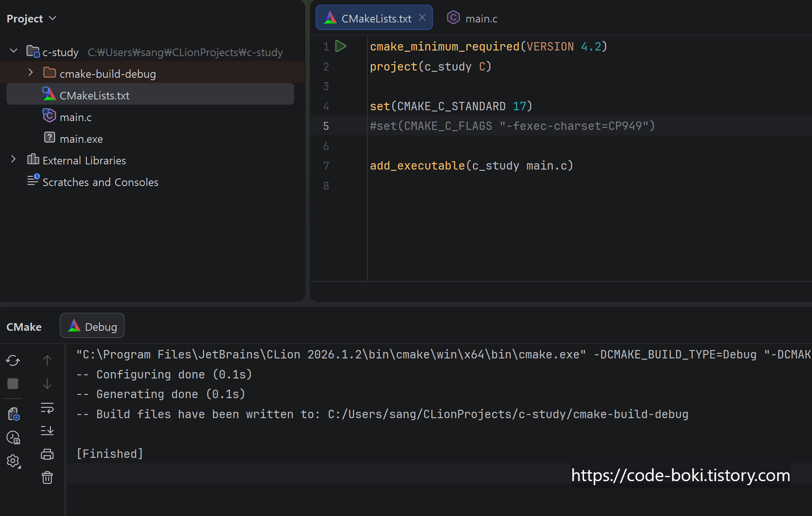Switch to the main.c editor tab
This screenshot has width=812, height=516.
(x=472, y=18)
